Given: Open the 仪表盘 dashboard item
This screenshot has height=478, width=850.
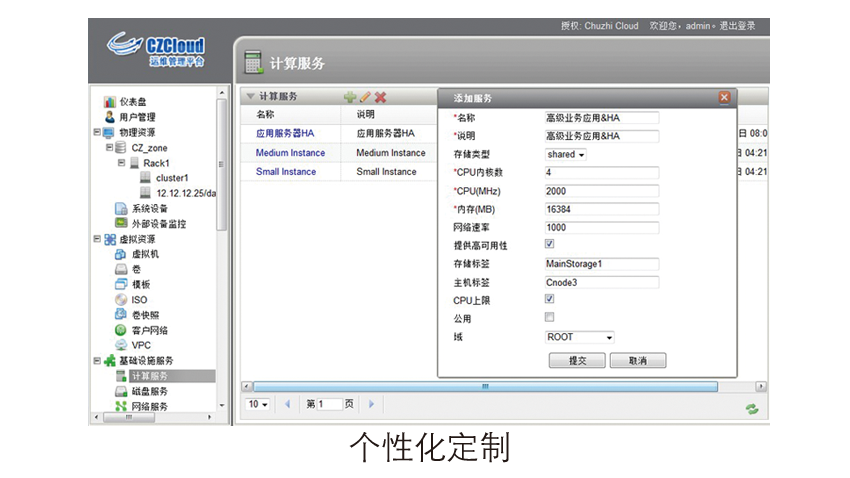Looking at the screenshot, I should pyautogui.click(x=133, y=102).
